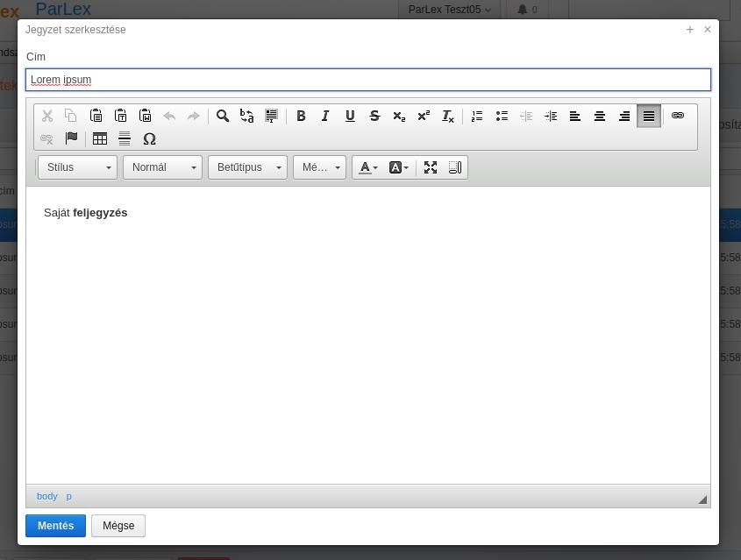
Task: Click the Select All icon
Action: pos(271,116)
